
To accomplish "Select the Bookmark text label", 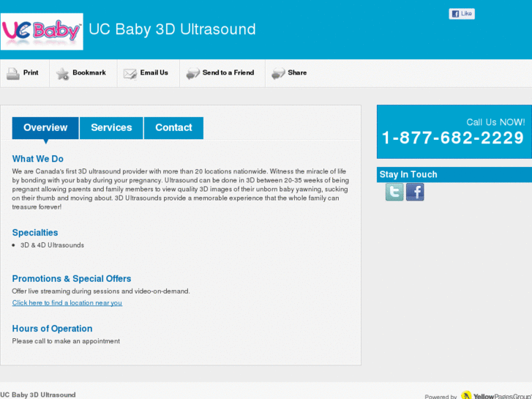I will [89, 72].
